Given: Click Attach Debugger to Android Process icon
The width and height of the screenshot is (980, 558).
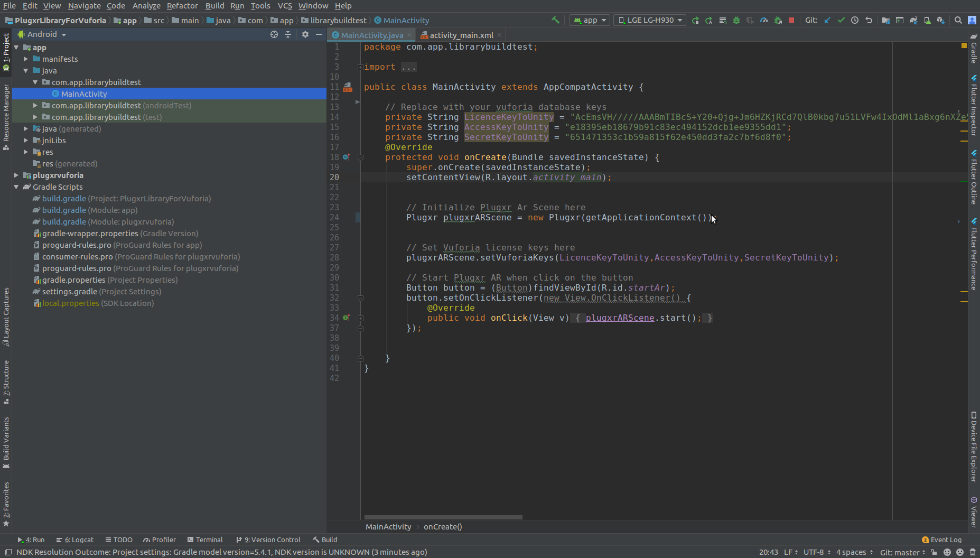Looking at the screenshot, I should click(x=778, y=20).
